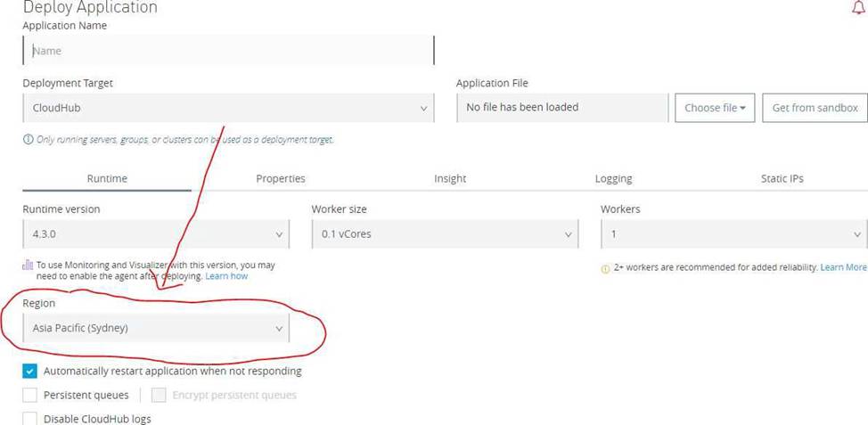Click the workers recommendation info icon
Viewport: 868px width, 425px height.
(x=606, y=268)
